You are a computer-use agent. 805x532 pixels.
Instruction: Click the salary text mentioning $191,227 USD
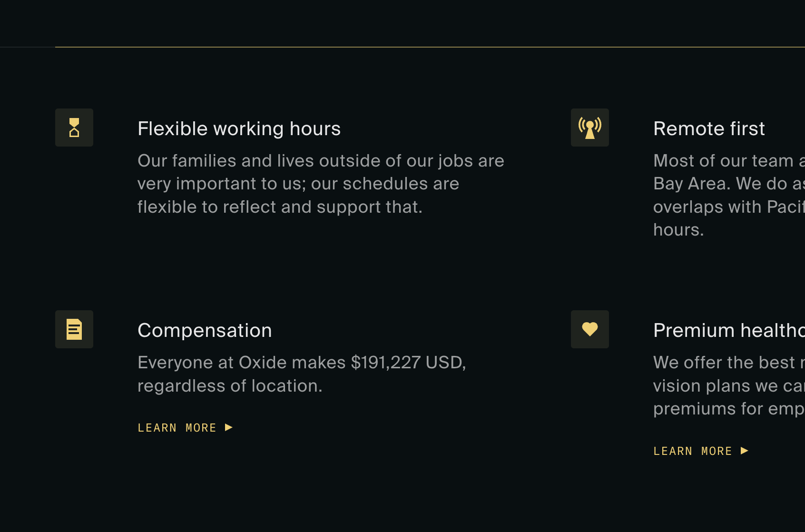pyautogui.click(x=302, y=363)
